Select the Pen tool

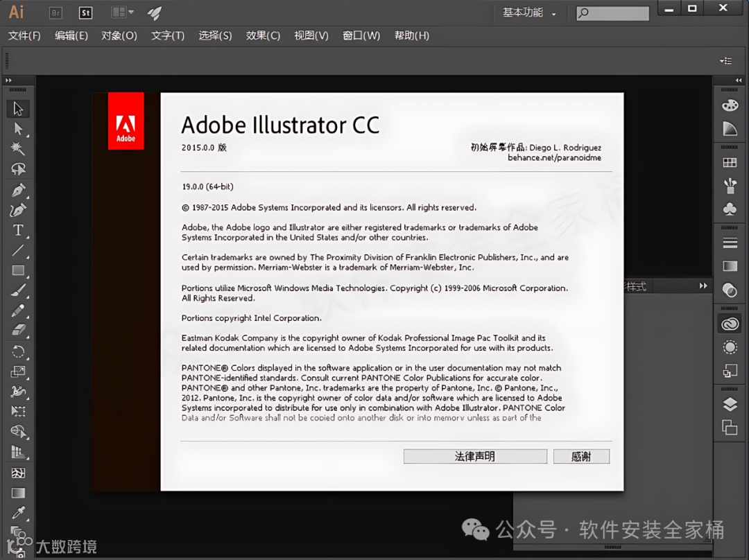click(18, 190)
